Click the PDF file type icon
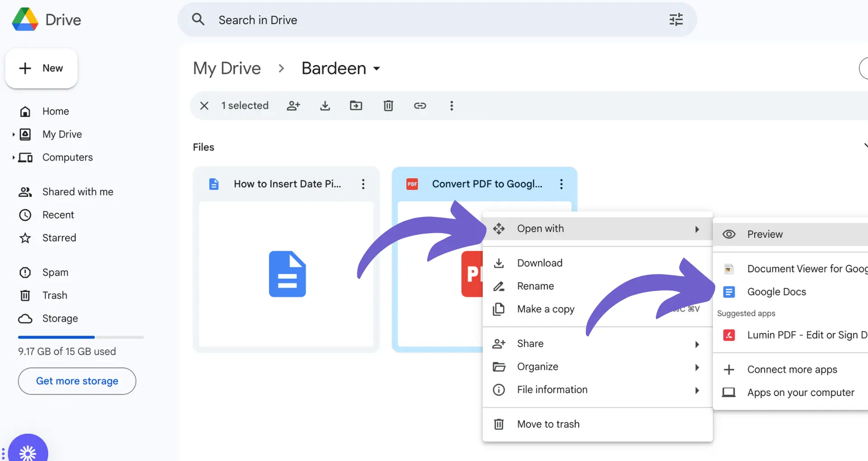 click(x=412, y=184)
